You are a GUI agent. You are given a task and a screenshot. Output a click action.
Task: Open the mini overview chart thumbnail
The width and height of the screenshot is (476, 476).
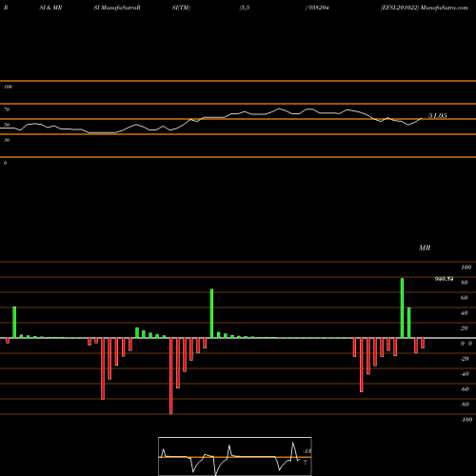pyautogui.click(x=235, y=456)
